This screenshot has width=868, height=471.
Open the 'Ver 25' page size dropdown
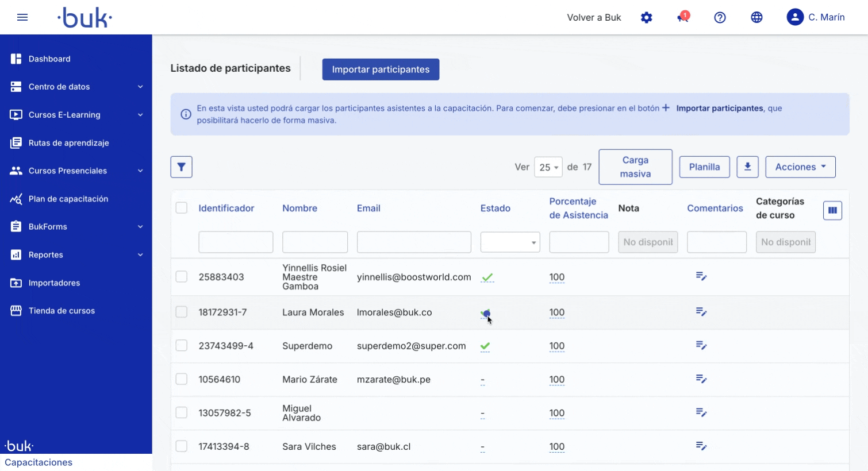point(548,167)
